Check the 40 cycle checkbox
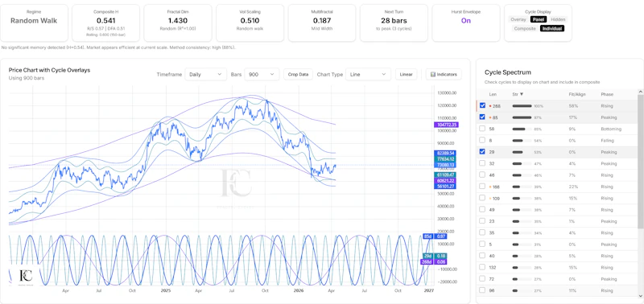Viewport: 644px width, 304px height. tap(482, 256)
